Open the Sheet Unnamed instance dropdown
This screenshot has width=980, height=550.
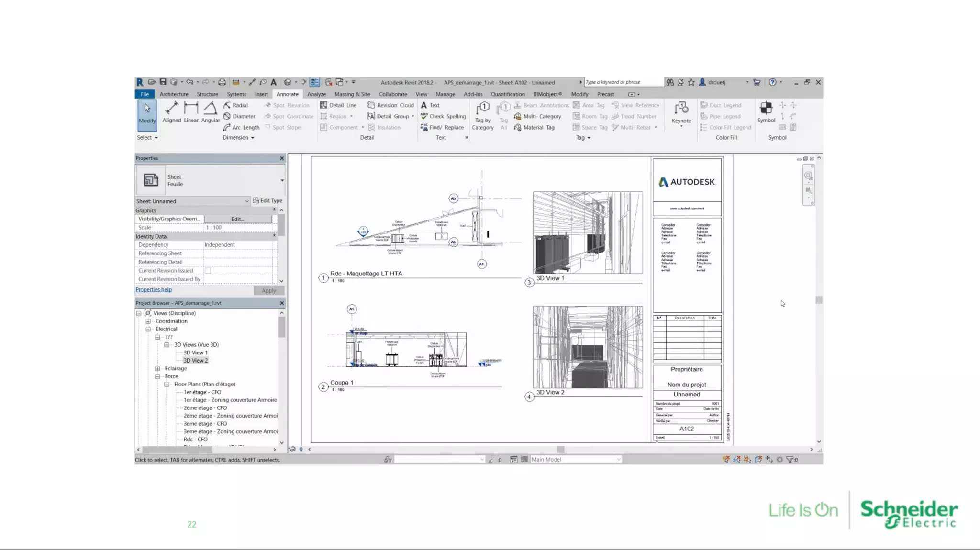point(247,201)
